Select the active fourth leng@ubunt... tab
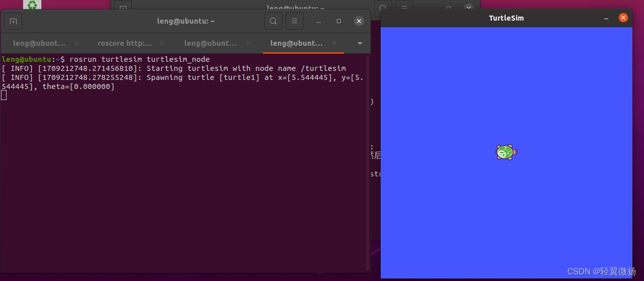This screenshot has width=644, height=281. coord(297,43)
